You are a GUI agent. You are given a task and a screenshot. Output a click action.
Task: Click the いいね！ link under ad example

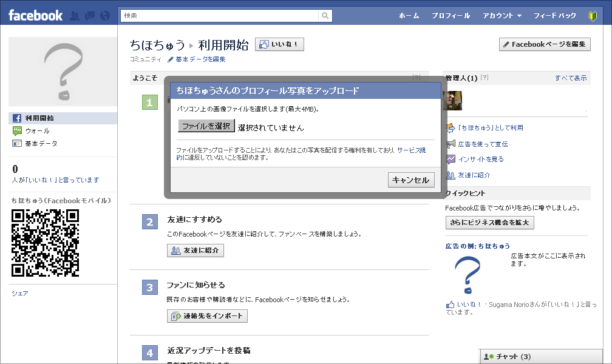click(x=469, y=305)
